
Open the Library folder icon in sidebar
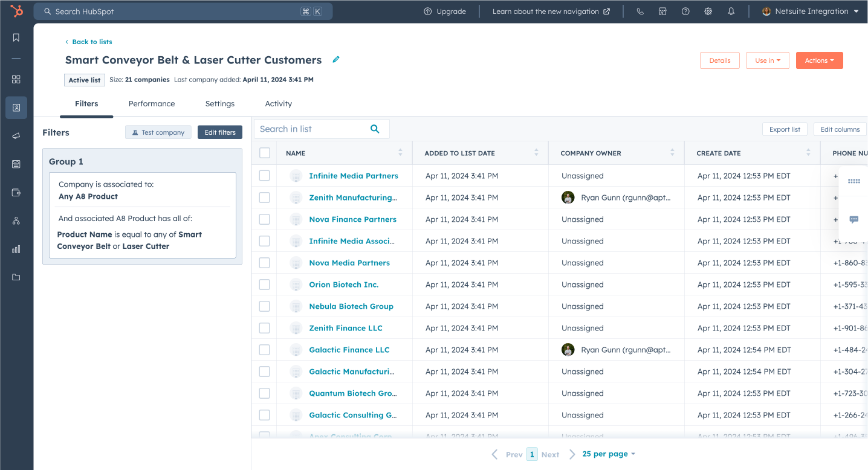16,277
